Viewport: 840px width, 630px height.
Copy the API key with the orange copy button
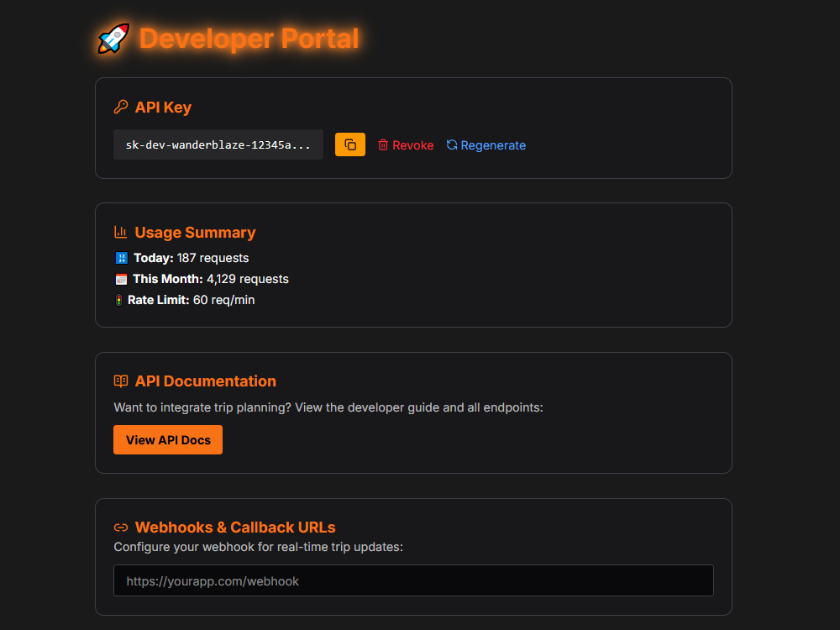coord(349,144)
